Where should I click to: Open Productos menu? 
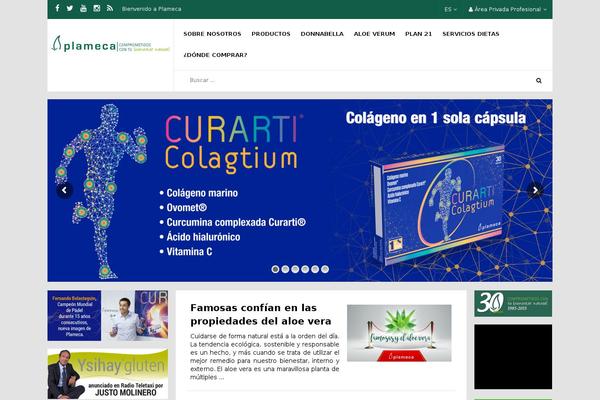[271, 34]
